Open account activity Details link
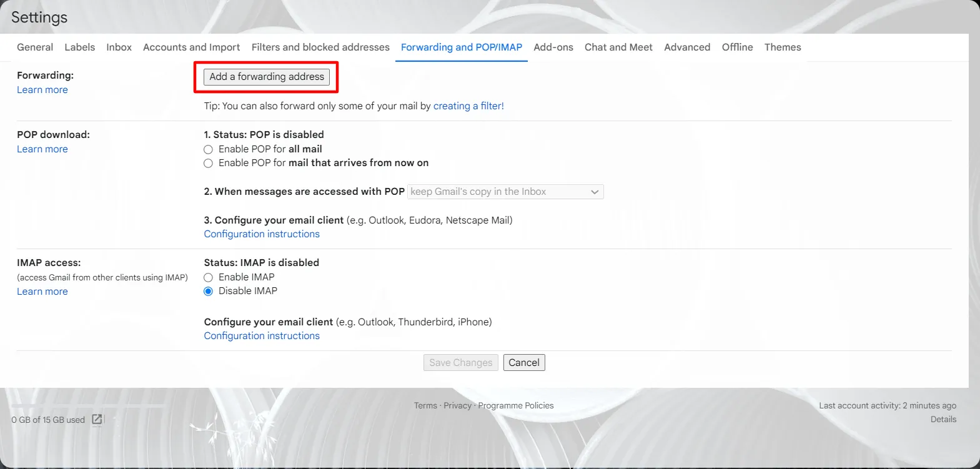Viewport: 980px width, 469px height. point(943,419)
